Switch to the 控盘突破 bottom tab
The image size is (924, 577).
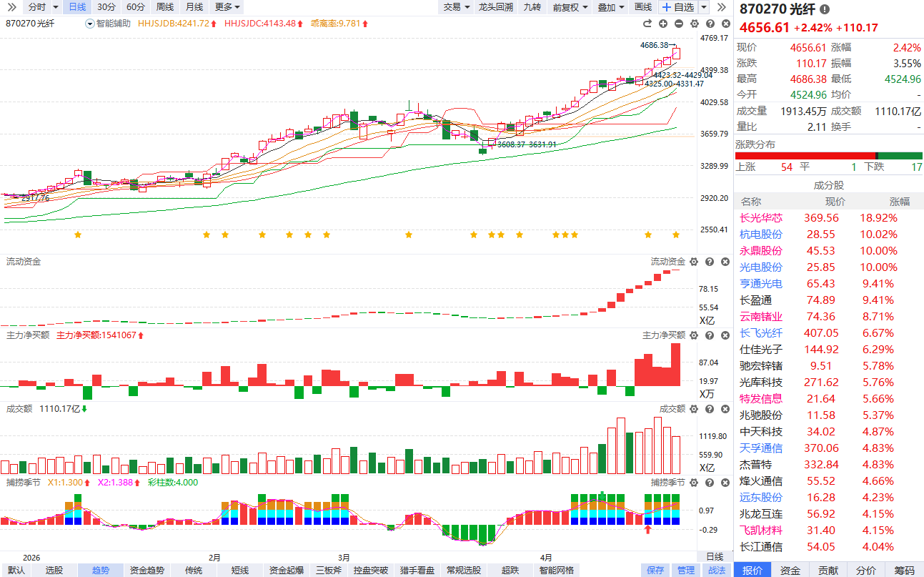pos(371,571)
